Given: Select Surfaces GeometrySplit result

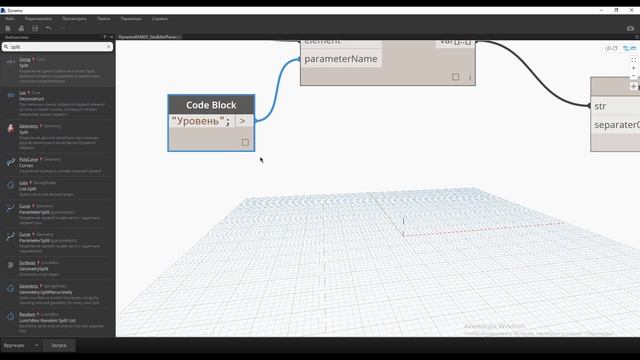Looking at the screenshot, I should tap(58, 268).
